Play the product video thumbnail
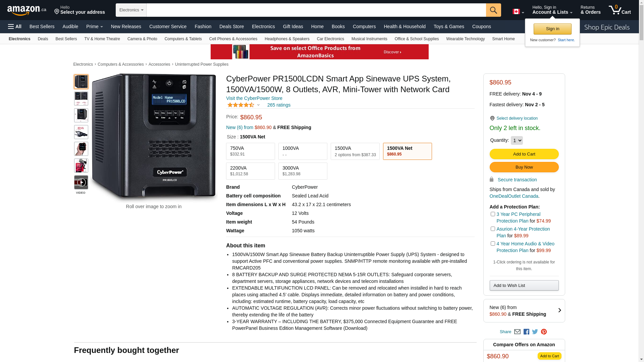The width and height of the screenshot is (644, 362). (x=81, y=182)
